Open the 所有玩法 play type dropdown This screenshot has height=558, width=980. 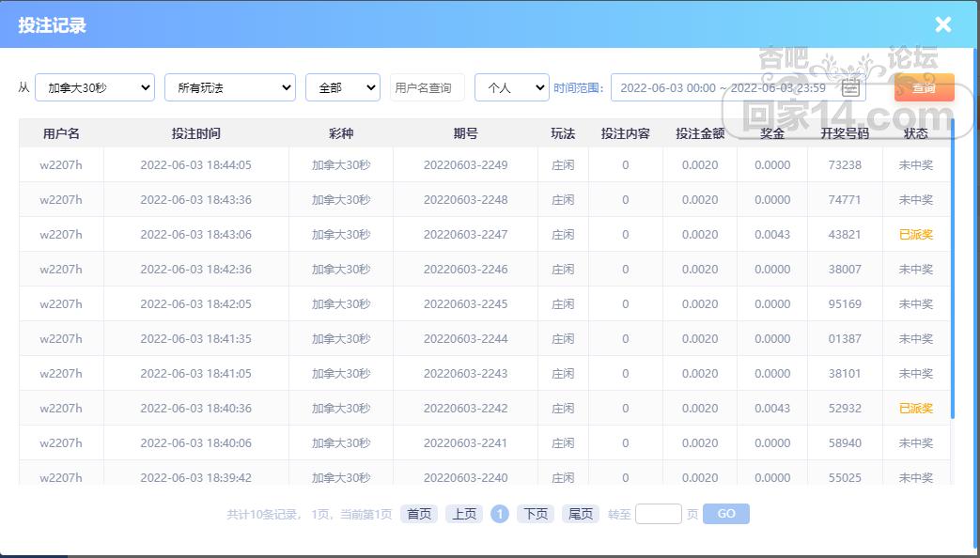coord(230,87)
